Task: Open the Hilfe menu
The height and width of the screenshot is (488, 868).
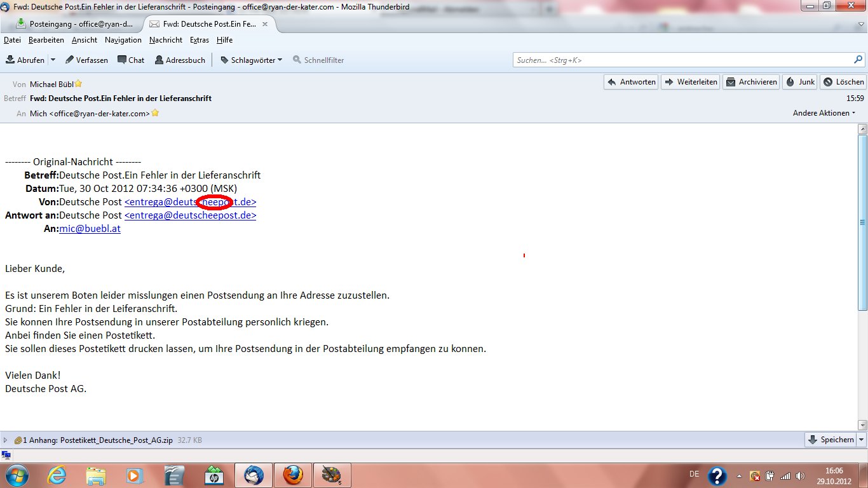Action: point(224,39)
